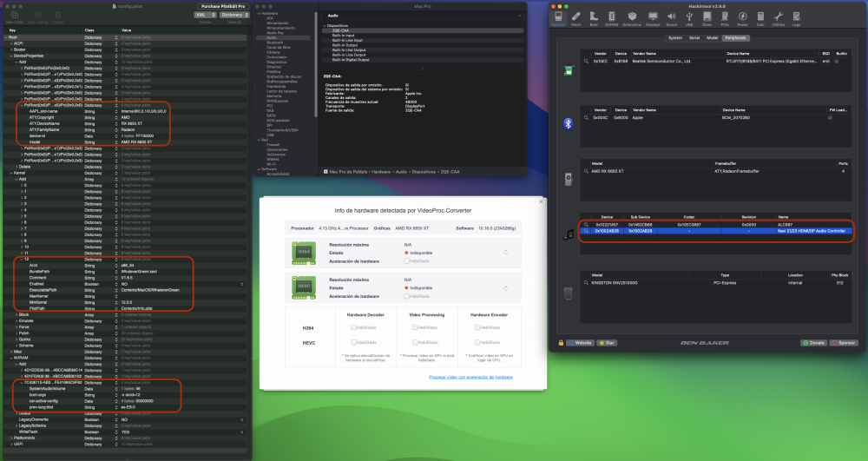Select the Peripherals tab in Hackintool
Viewport: 868px width, 461px height.
pyautogui.click(x=735, y=37)
